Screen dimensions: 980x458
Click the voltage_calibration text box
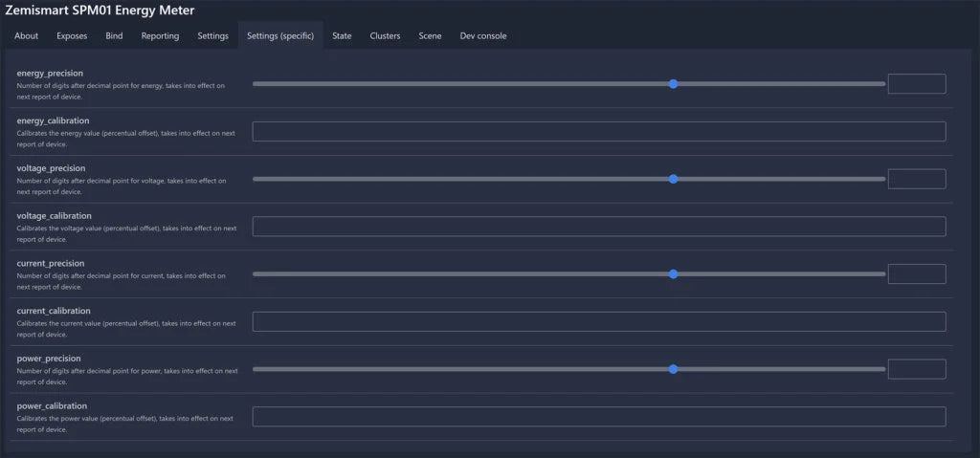[598, 227]
